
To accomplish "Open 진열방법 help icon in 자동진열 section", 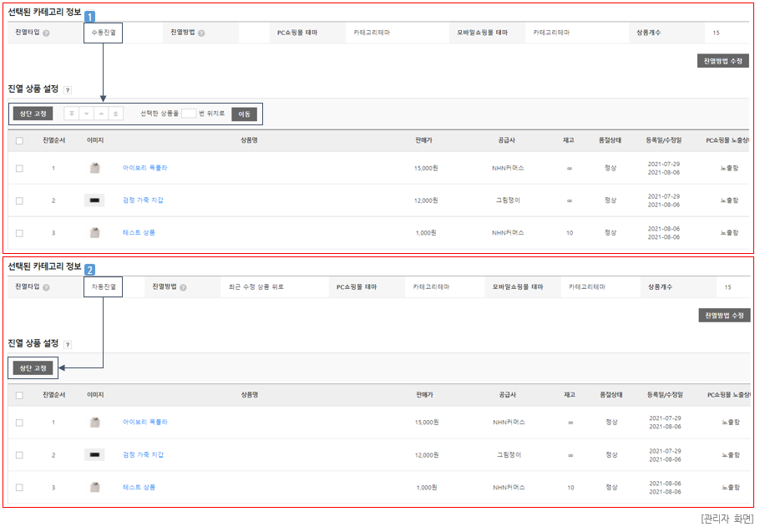I will point(183,287).
